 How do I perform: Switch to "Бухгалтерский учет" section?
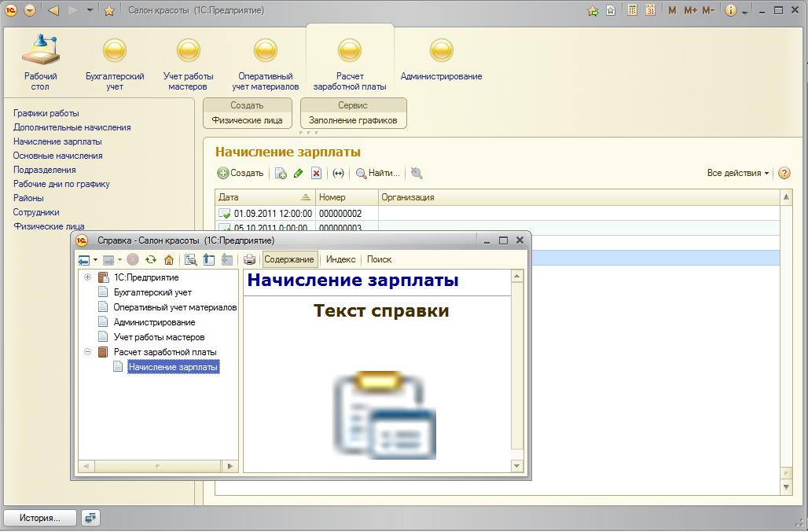click(x=115, y=65)
